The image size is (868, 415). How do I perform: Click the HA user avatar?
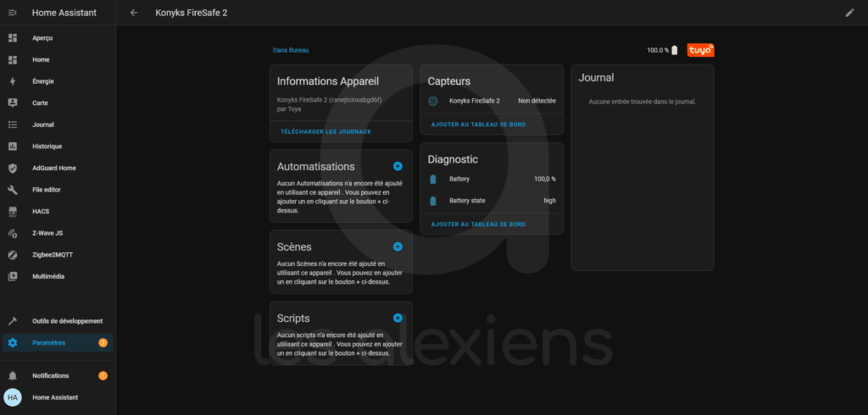click(13, 397)
